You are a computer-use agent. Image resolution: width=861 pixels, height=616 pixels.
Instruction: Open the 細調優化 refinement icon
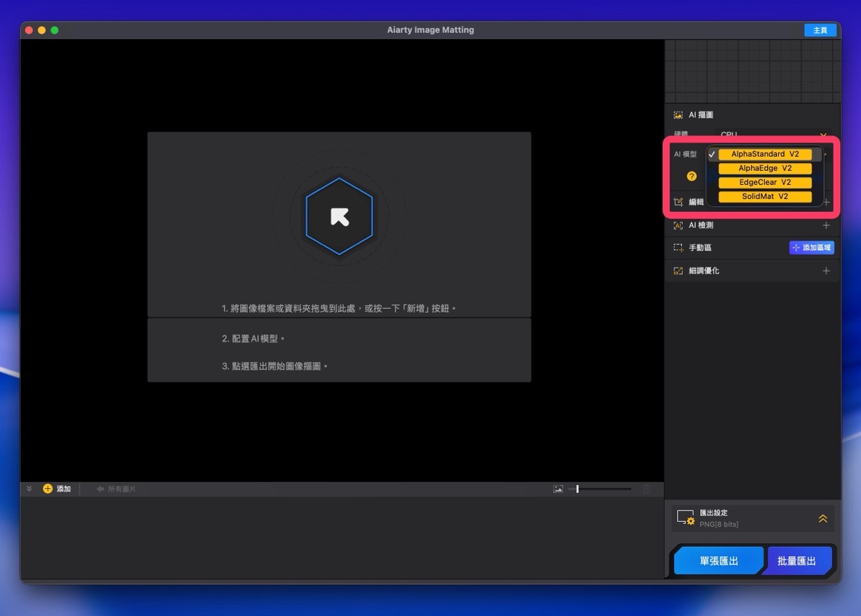tap(678, 270)
